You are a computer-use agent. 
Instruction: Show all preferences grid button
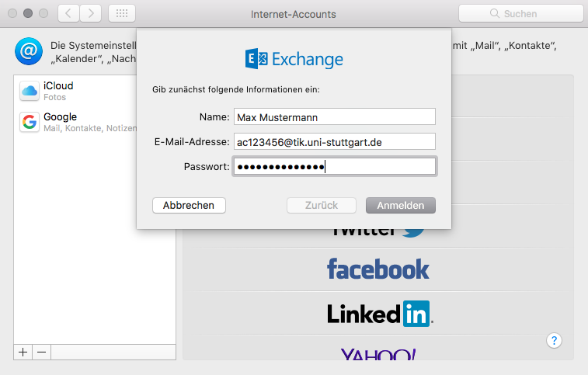pos(122,13)
